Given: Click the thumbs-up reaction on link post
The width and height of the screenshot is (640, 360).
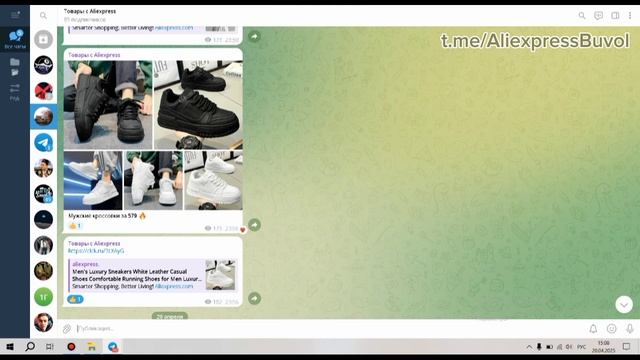Looking at the screenshot, I should pyautogui.click(x=75, y=299).
